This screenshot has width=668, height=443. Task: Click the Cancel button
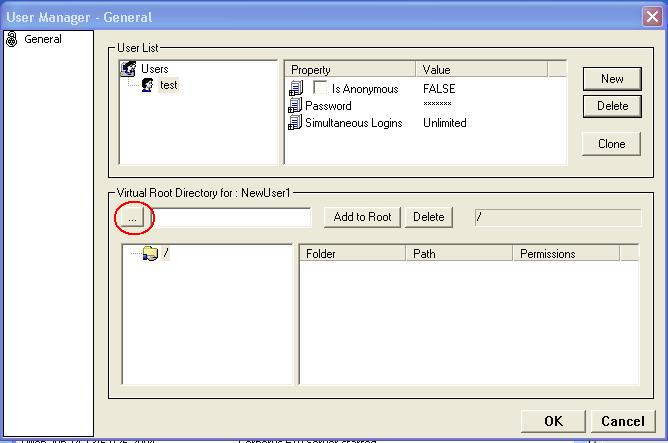click(x=622, y=421)
